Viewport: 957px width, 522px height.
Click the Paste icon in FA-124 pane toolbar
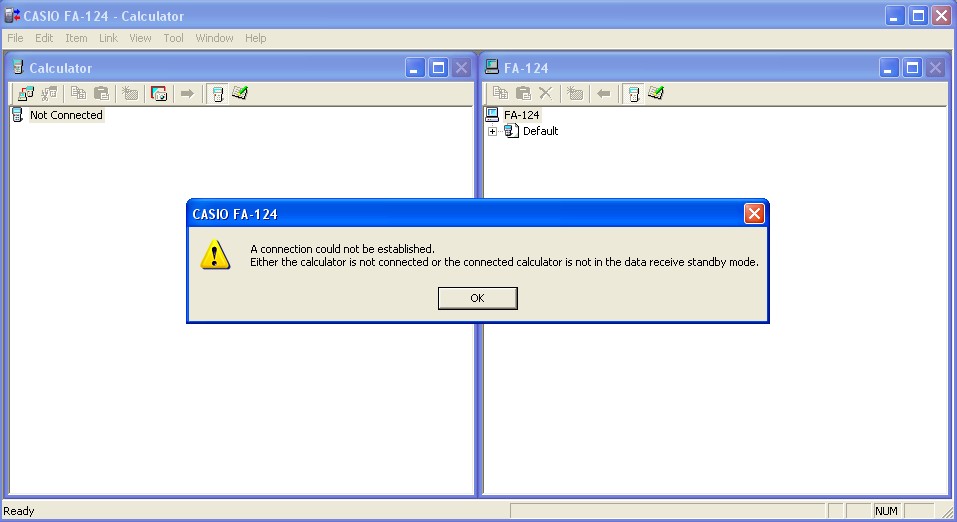[x=523, y=93]
